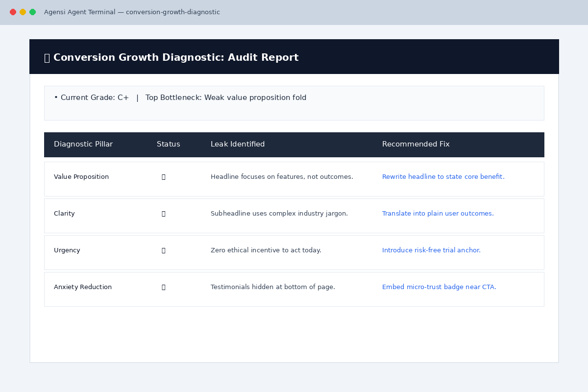Follow the 'Embed micro-trust badge near CTA' link
This screenshot has height=392, width=588.
click(x=439, y=287)
